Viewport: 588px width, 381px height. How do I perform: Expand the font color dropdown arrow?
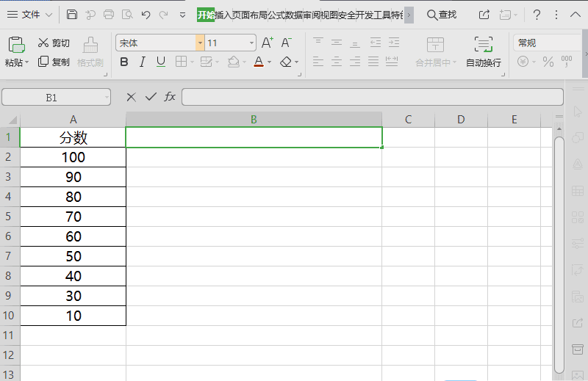(269, 62)
